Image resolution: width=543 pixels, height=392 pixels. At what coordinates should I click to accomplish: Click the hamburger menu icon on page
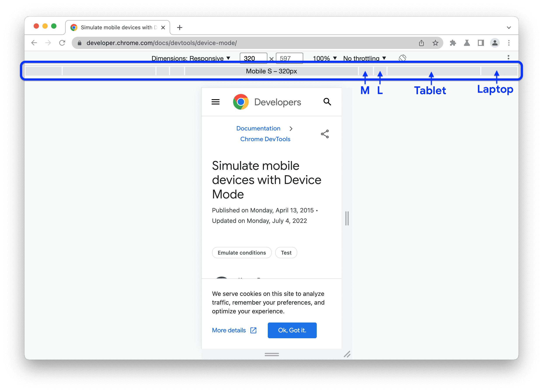pyautogui.click(x=216, y=102)
